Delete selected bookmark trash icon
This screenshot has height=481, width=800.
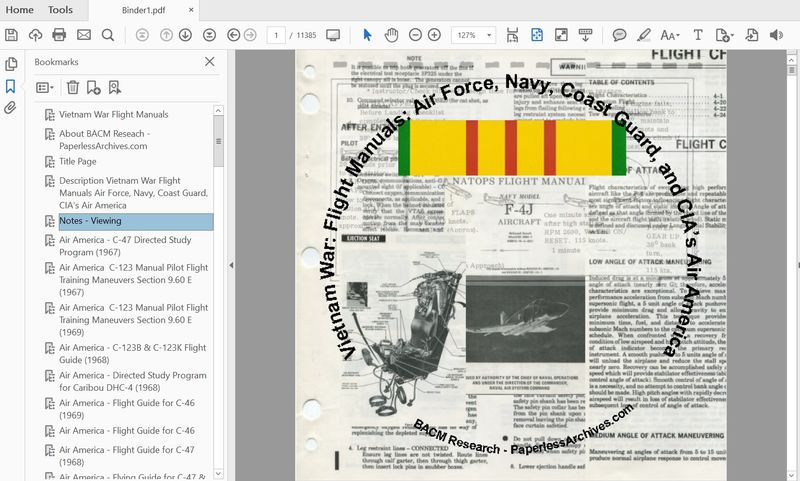(73, 88)
